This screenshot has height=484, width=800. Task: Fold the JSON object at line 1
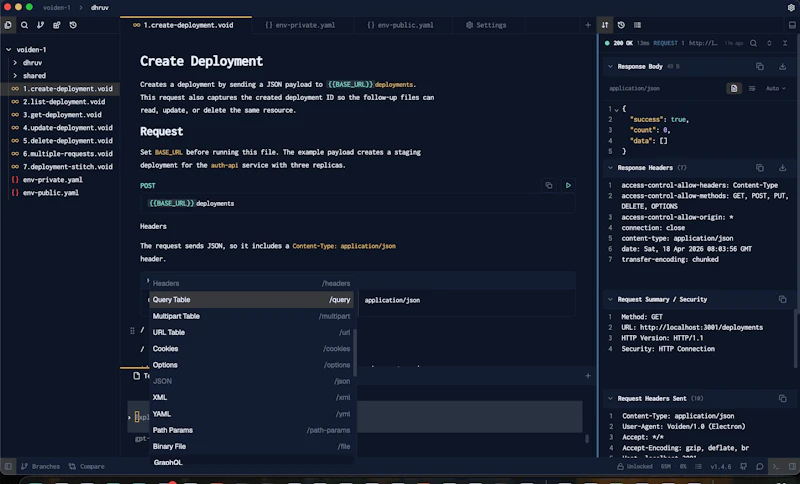(616, 109)
